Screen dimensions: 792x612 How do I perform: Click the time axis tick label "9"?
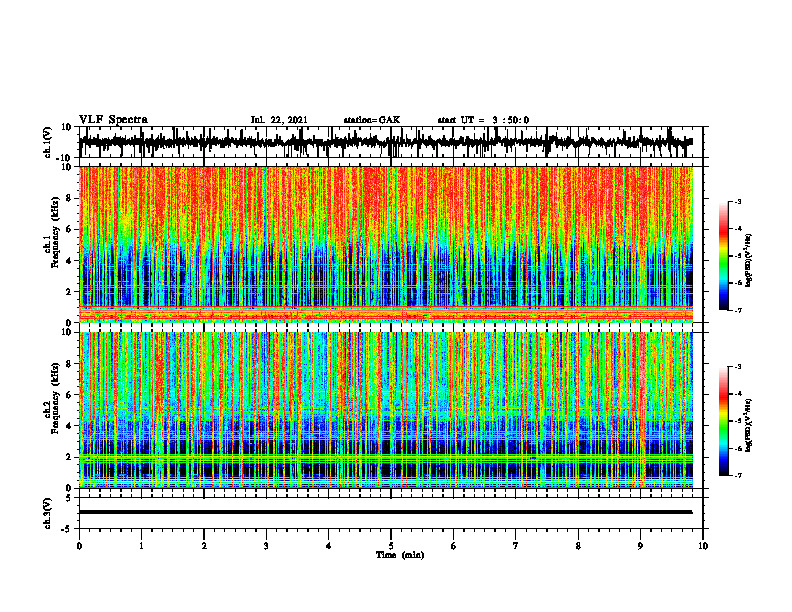coord(640,546)
